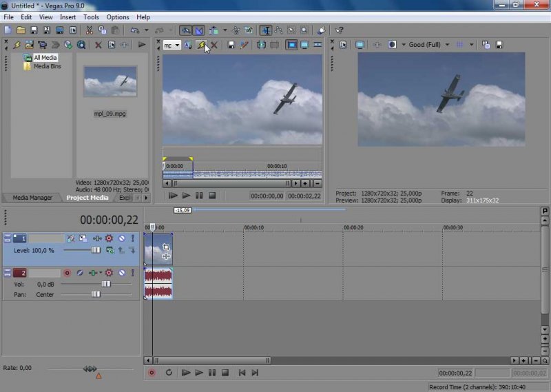Toggle Loop Playback in timeline transport
This screenshot has width=551, height=392.
[169, 373]
